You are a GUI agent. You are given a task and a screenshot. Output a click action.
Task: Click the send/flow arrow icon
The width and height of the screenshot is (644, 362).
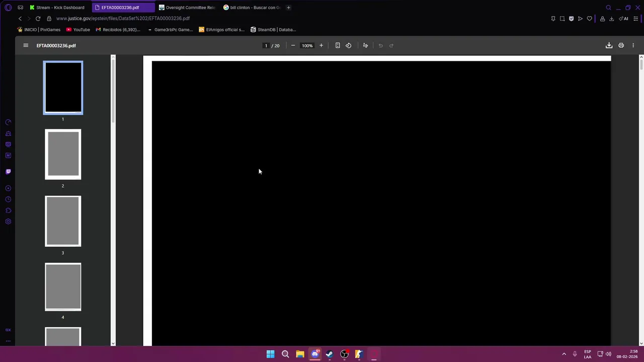[x=580, y=19]
